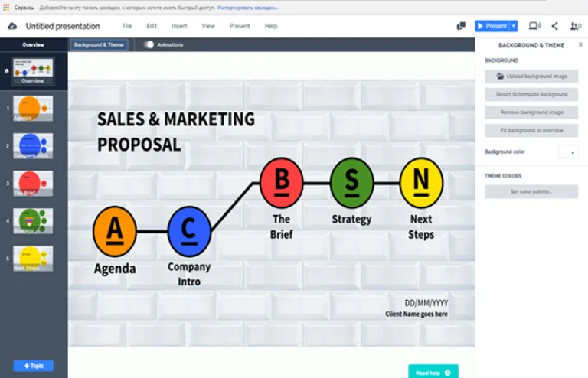Open the Background color dropdown
The width and height of the screenshot is (588, 378).
click(568, 152)
